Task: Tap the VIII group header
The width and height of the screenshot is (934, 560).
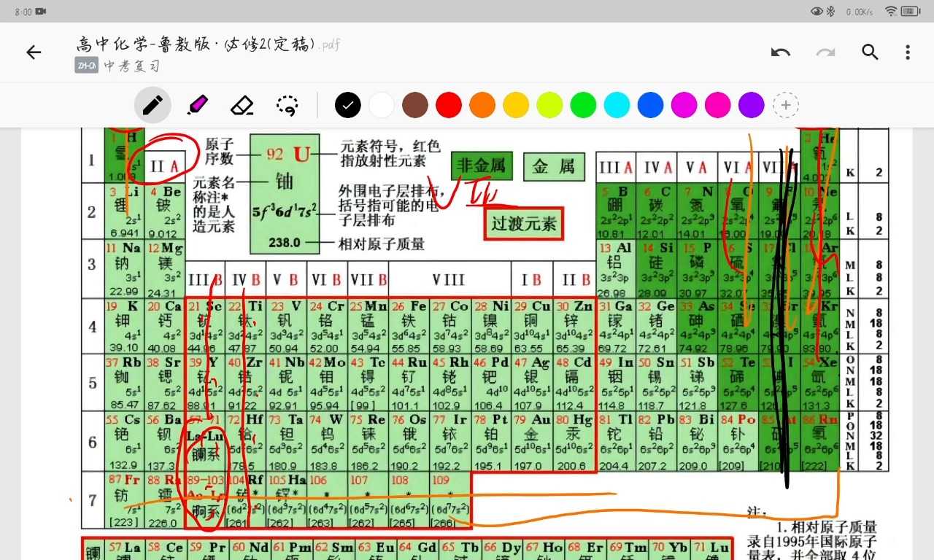Action: click(x=449, y=280)
